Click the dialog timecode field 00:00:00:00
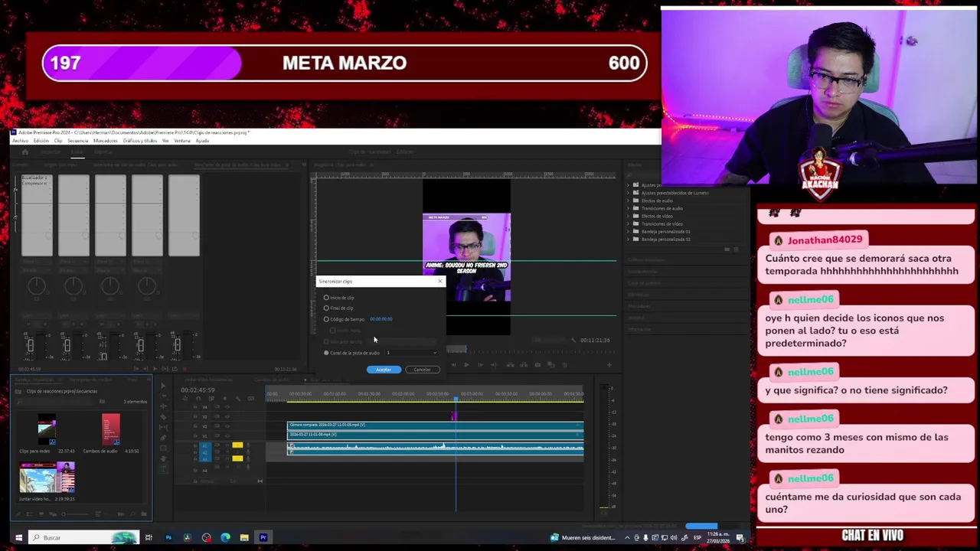Screen dimensions: 980x551 381,319
